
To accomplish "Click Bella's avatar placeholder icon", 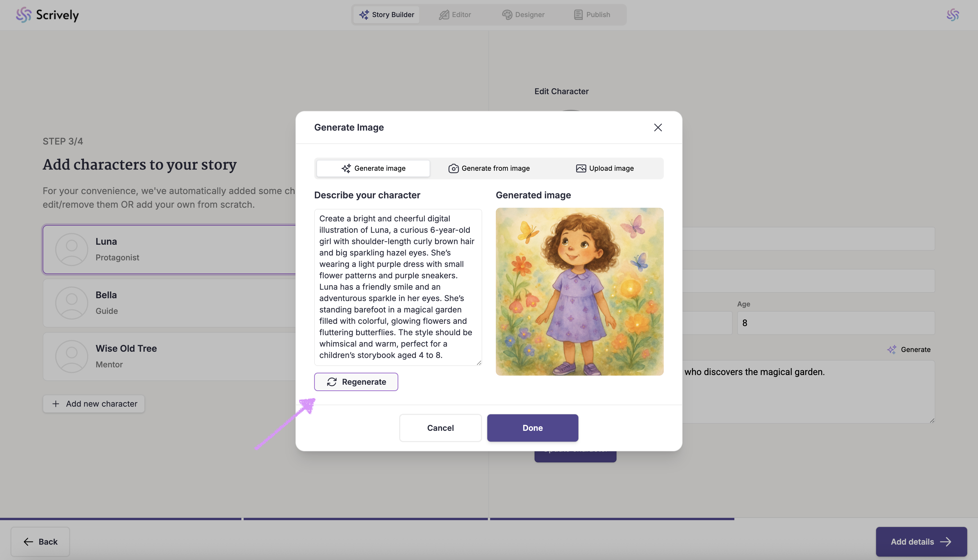I will click(71, 303).
